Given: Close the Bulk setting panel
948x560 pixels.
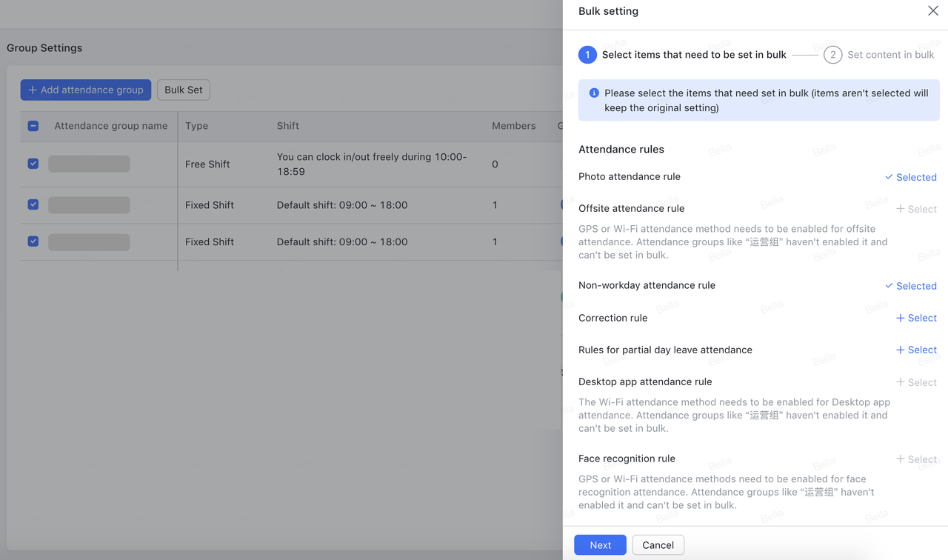Looking at the screenshot, I should coord(933,10).
